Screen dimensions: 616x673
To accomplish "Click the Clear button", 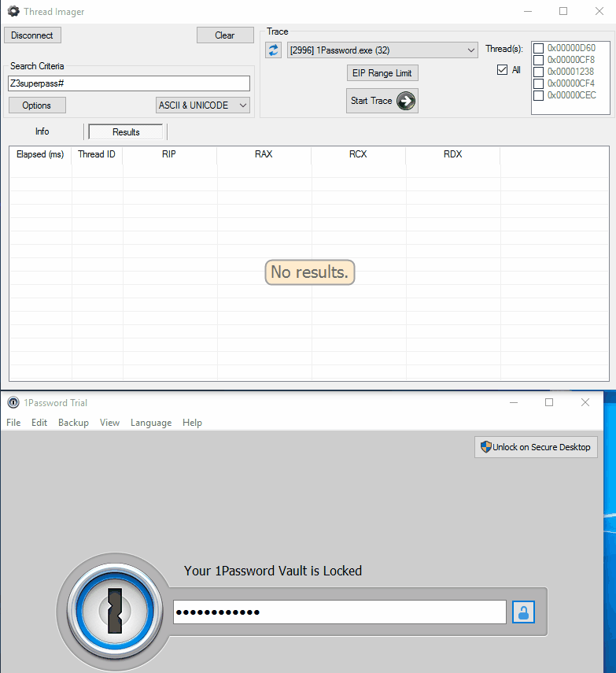I will pyautogui.click(x=225, y=35).
